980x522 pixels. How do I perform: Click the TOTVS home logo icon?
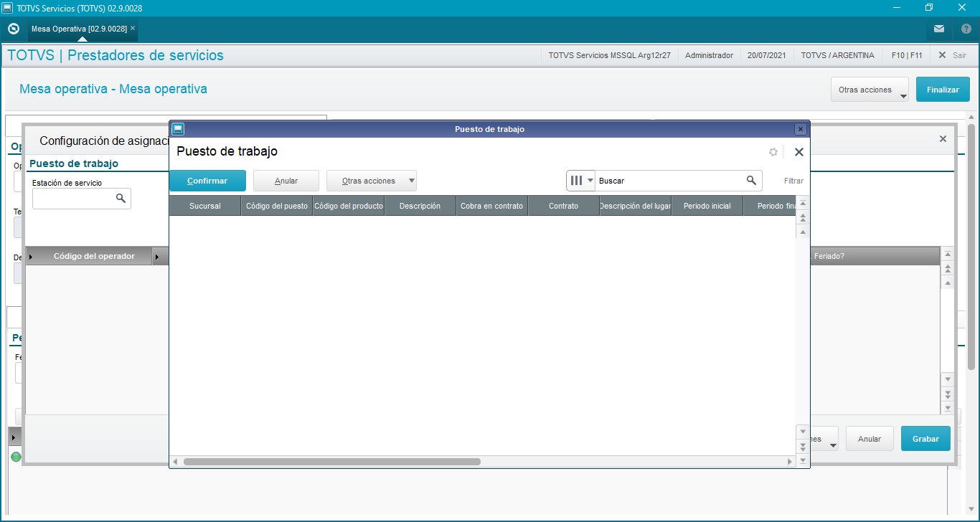(x=13, y=29)
